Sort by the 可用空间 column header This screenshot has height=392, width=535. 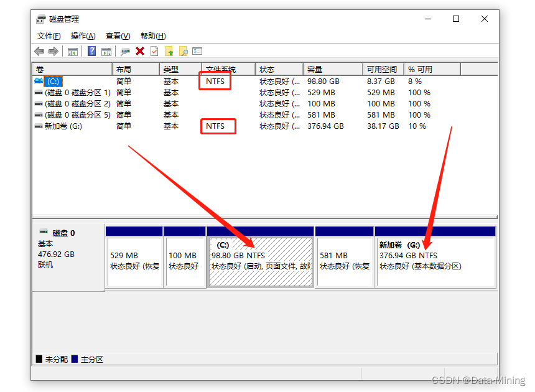click(x=383, y=69)
